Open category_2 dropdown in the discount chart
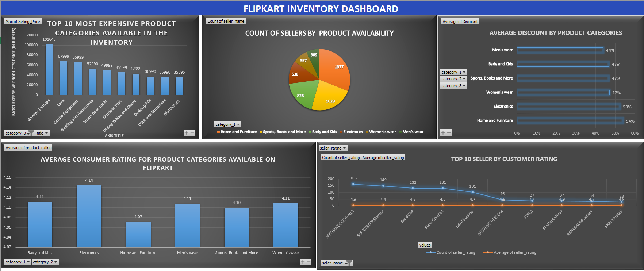Viewport: 644px width, 271px height. [x=453, y=79]
